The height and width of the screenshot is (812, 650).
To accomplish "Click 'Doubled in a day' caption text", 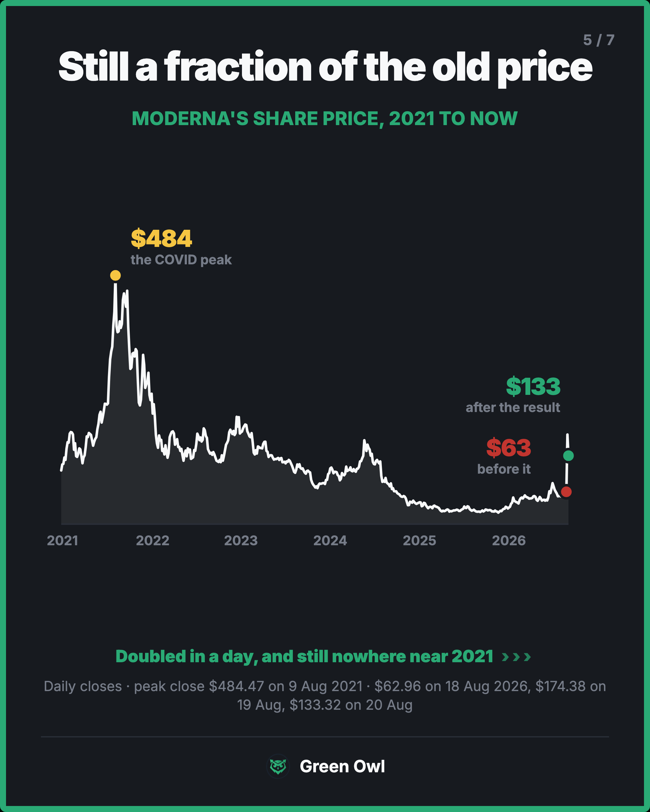I will click(x=304, y=657).
